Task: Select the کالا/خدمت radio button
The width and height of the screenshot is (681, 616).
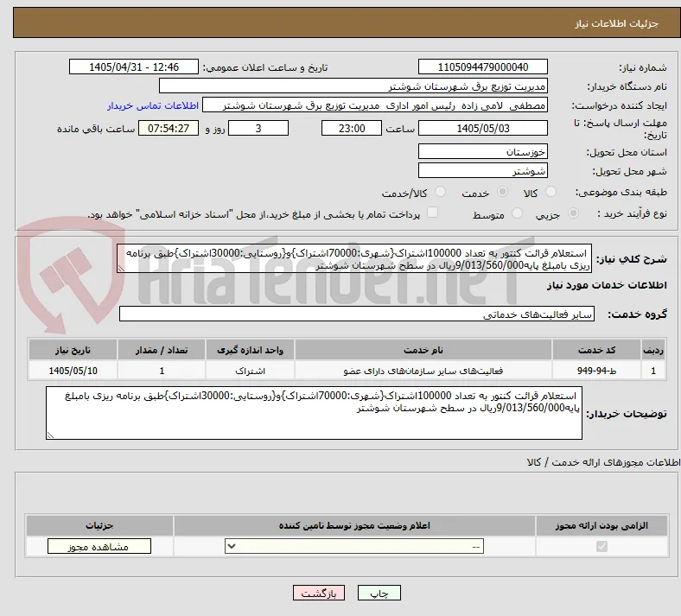Action: point(441,192)
